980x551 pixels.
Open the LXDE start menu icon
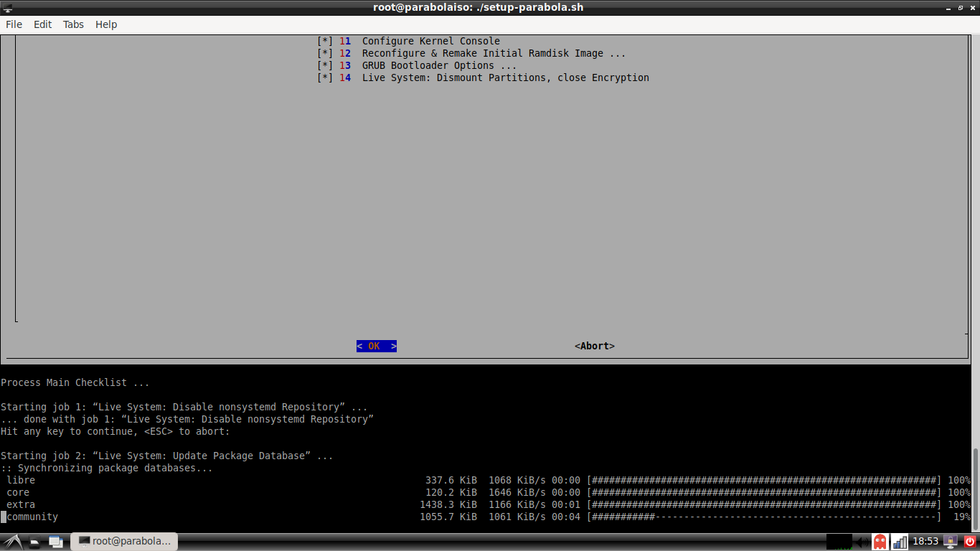[x=12, y=541]
